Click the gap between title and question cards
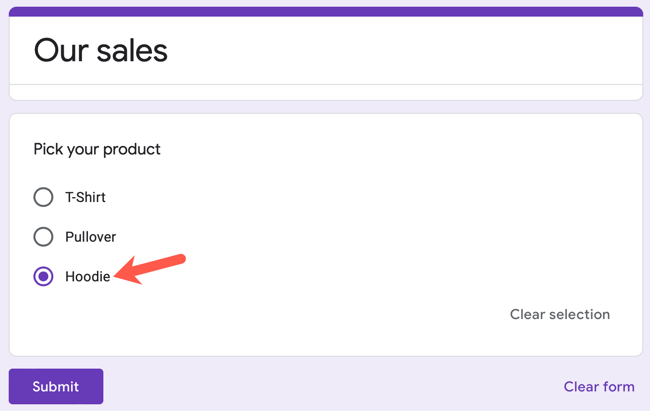 point(325,107)
